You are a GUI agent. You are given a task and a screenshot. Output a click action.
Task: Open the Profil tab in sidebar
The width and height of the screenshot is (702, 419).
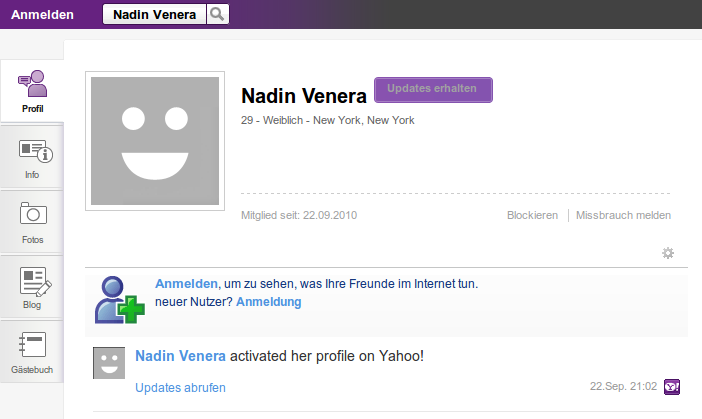point(32,91)
